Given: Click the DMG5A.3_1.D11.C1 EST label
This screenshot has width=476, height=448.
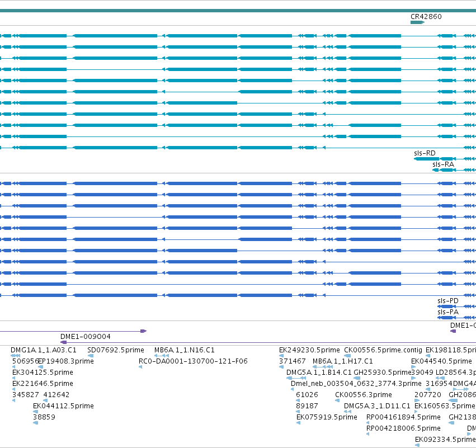Looking at the screenshot, I should 377,406.
